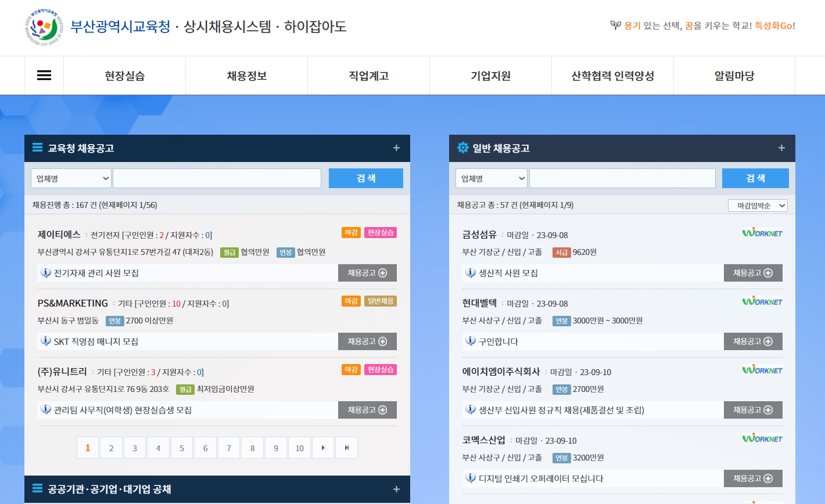Expand 교육청 채용공고 panel with plus icon
825x504 pixels.
click(396, 148)
